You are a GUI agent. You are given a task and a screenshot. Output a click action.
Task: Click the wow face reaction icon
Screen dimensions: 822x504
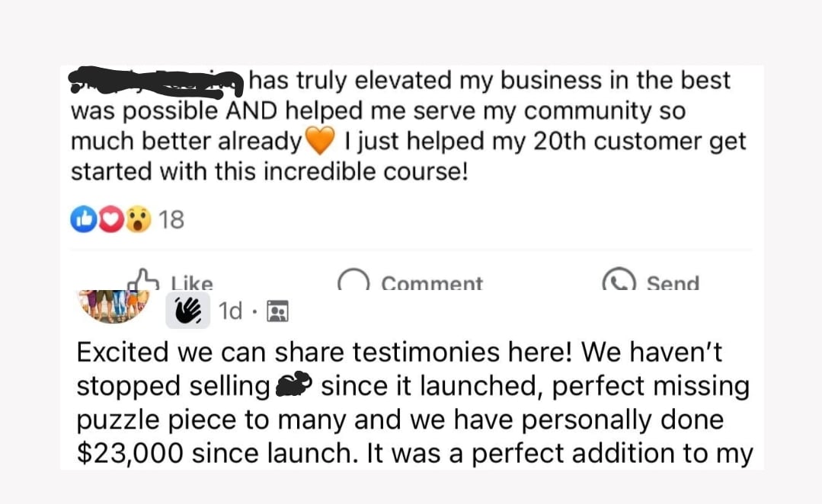coord(138,220)
